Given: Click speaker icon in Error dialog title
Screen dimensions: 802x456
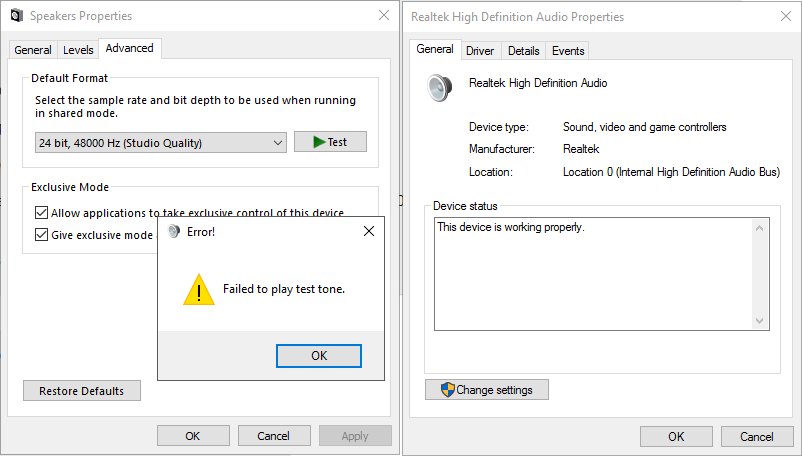Looking at the screenshot, I should pyautogui.click(x=174, y=232).
